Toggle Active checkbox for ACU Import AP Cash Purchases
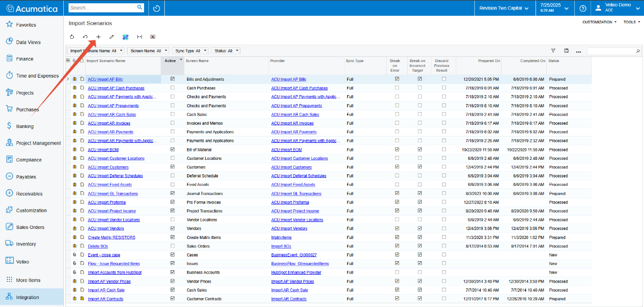The image size is (644, 307). pyautogui.click(x=172, y=88)
